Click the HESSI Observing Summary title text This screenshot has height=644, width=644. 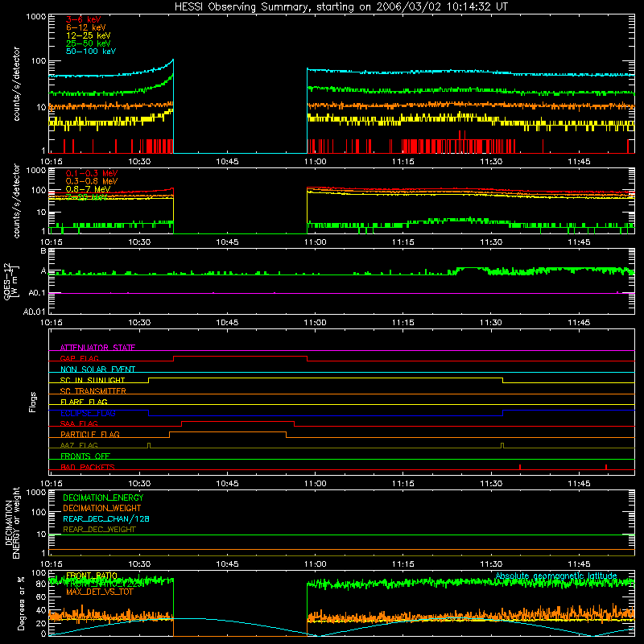tap(341, 7)
